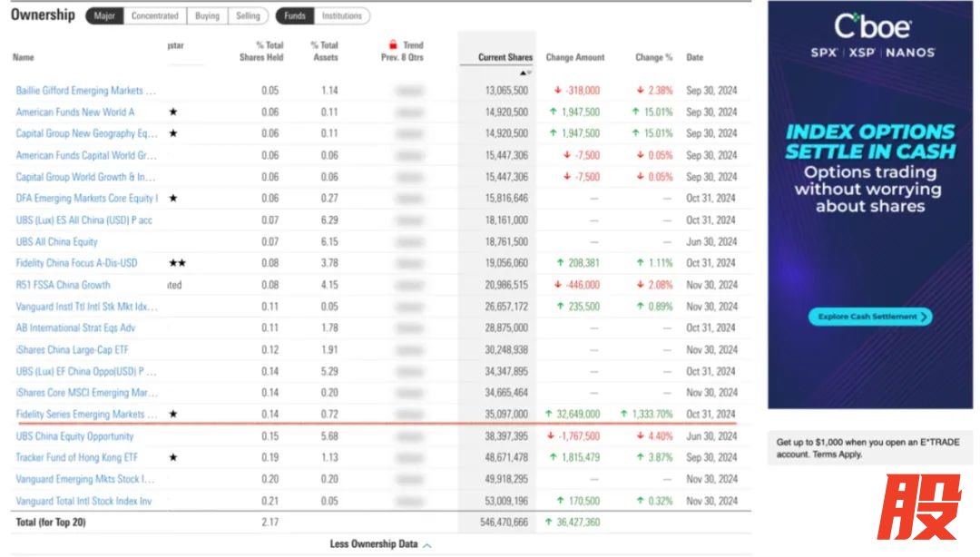
Task: Click the Current Shares sort arrow
Action: point(525,73)
